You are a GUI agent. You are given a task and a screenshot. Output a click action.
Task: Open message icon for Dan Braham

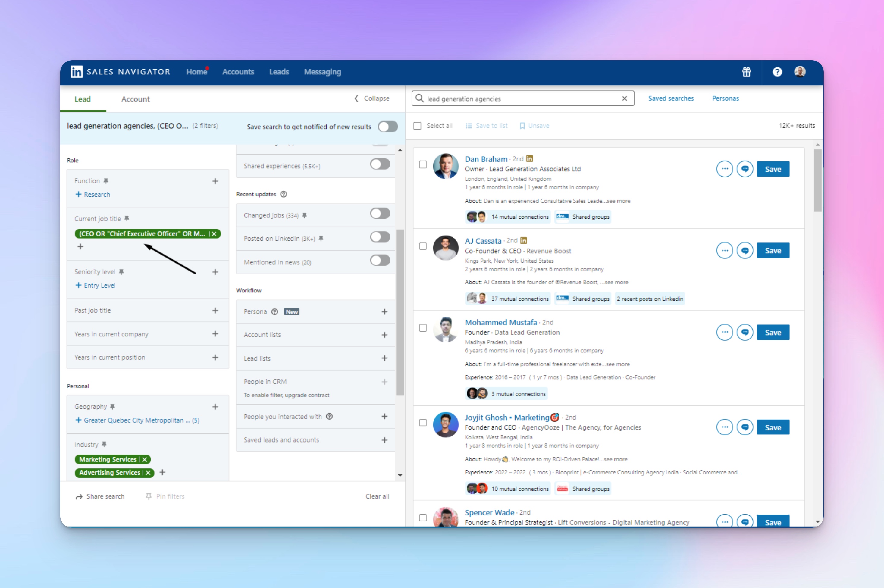(x=745, y=169)
